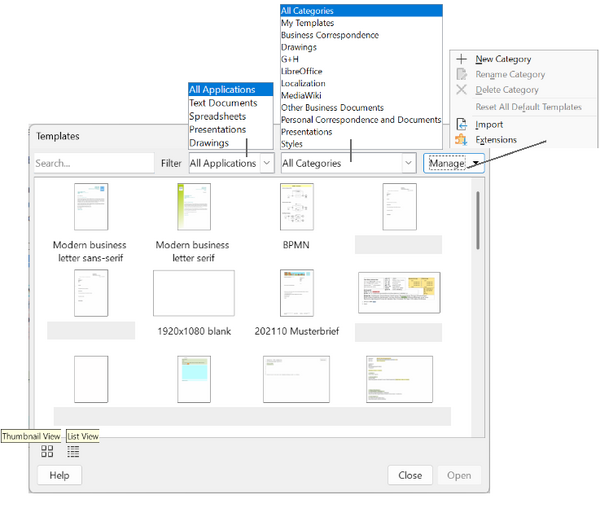The height and width of the screenshot is (508, 600).
Task: Select the 202110 Musterbrief template
Action: coord(297,293)
